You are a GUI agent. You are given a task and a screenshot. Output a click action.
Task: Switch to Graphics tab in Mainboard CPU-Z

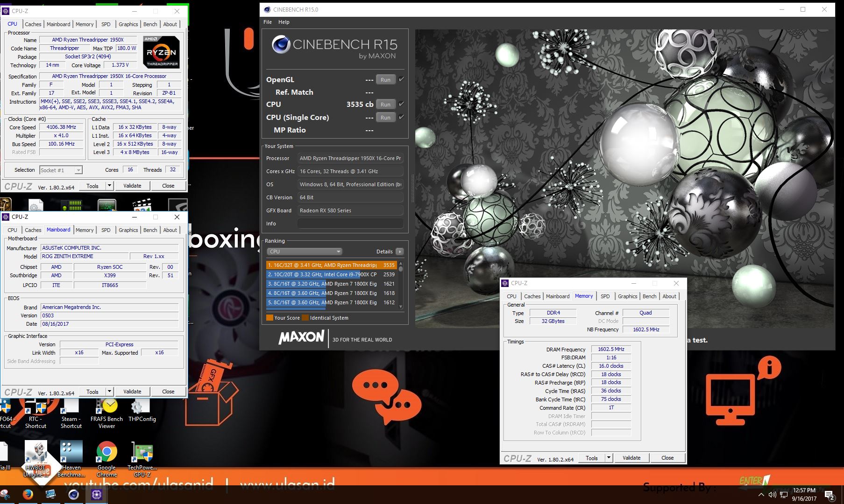[128, 230]
